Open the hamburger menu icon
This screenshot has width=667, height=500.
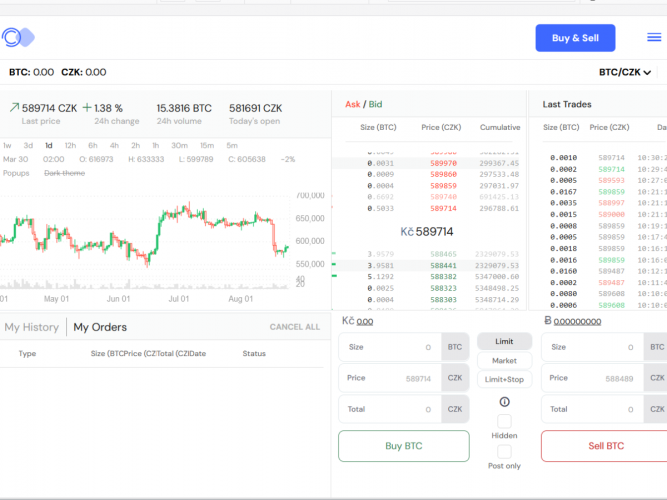(x=654, y=37)
